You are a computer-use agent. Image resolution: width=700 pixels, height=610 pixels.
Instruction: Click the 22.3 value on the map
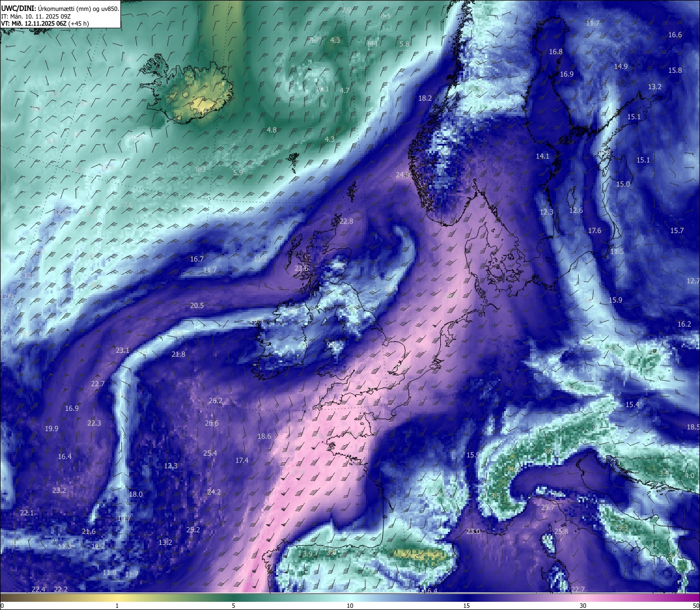pos(94,423)
